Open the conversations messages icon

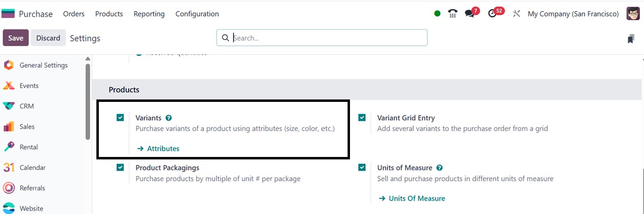coord(470,14)
